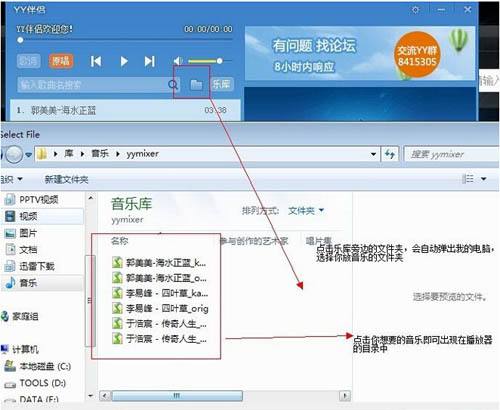Expand the arrow after 音乐 in address bar
Image resolution: width=500 pixels, height=410 pixels.
(118, 154)
